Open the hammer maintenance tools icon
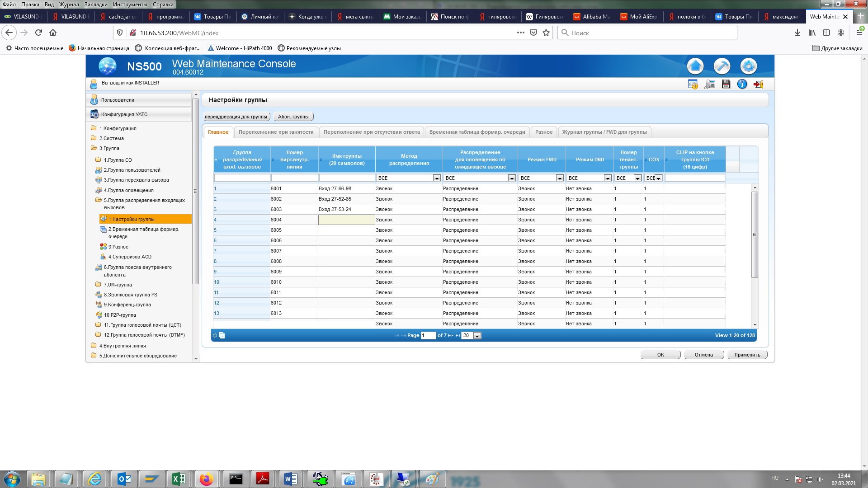Screen dimensions: 868x488 (722, 66)
